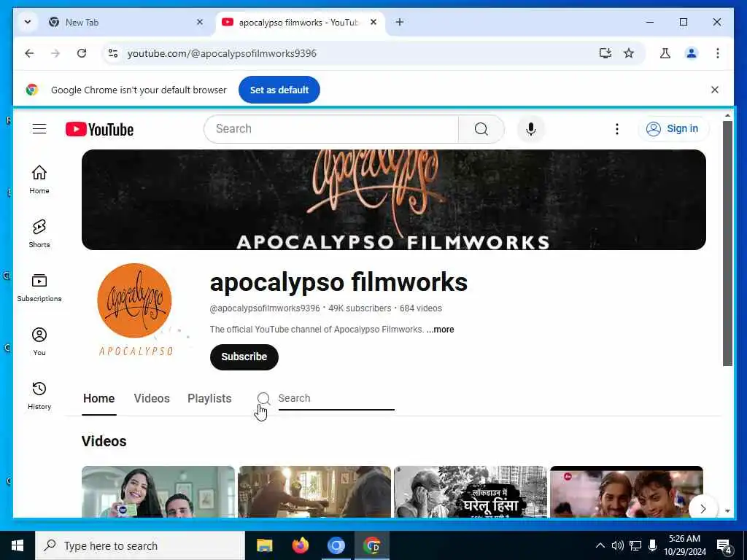
Task: Switch to apocalypso filmworks YouTube tab
Action: (x=295, y=22)
